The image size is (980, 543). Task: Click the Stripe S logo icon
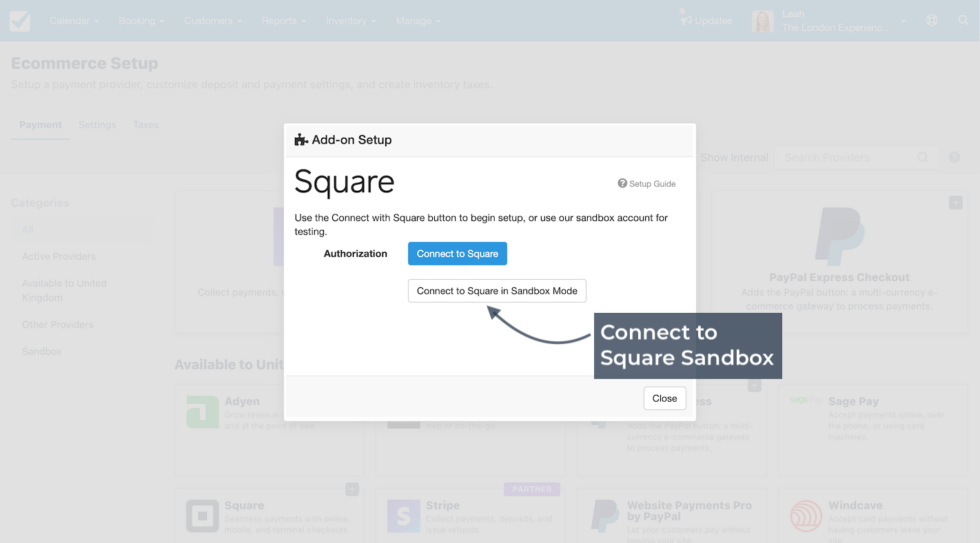[404, 516]
